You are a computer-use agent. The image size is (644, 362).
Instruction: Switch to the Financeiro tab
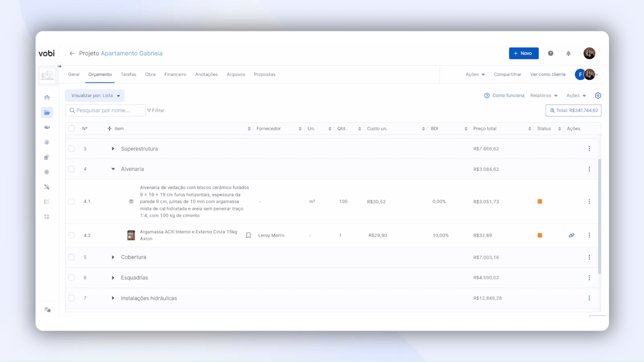175,74
